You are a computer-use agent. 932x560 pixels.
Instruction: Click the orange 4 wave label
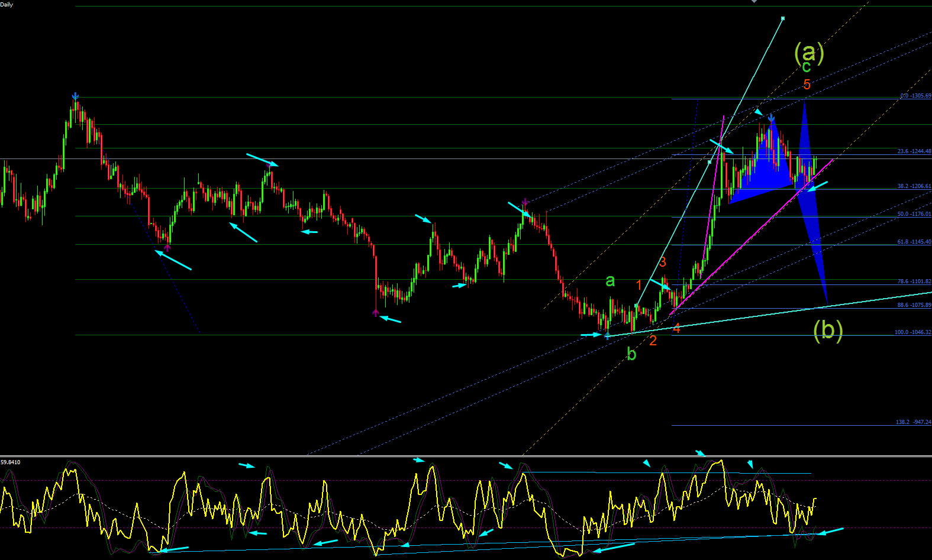coord(676,329)
